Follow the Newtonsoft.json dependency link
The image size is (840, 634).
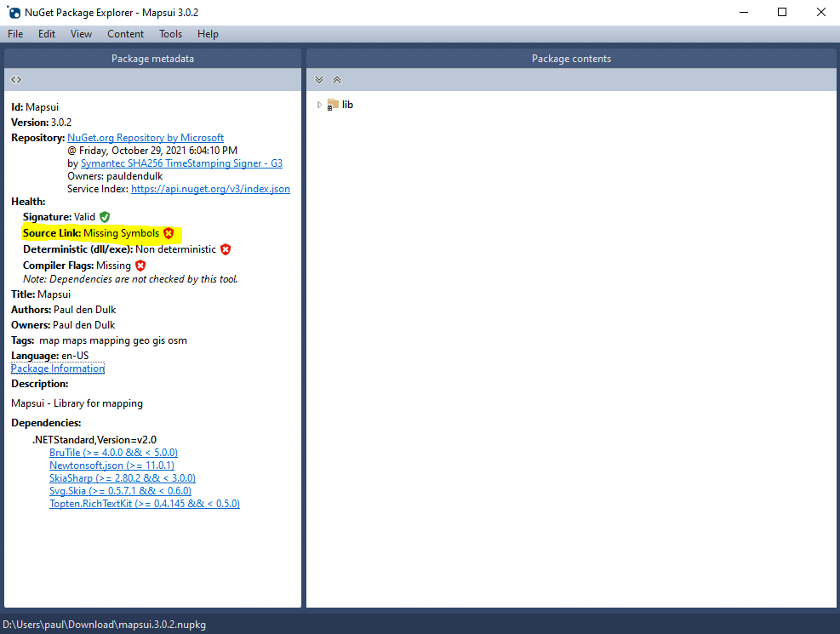[x=111, y=465]
